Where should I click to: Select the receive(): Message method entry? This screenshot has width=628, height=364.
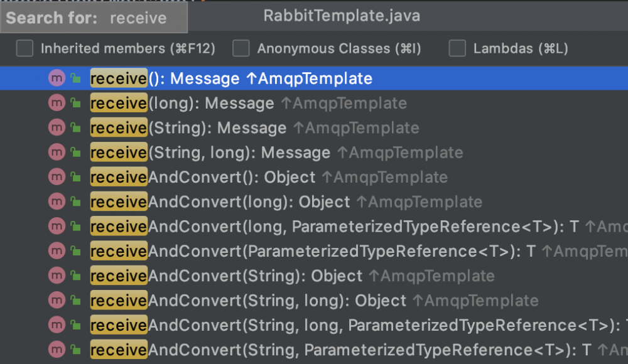231,78
